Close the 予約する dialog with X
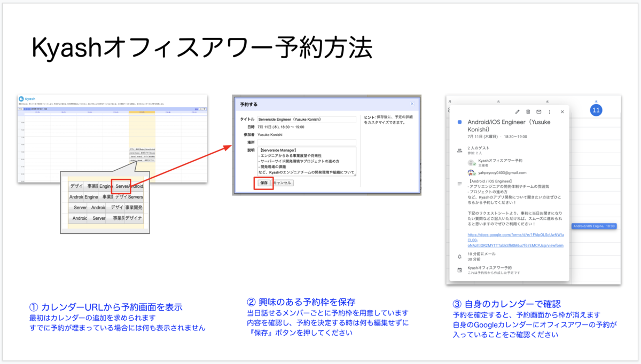Viewport: 641px width, 364px height. [412, 104]
